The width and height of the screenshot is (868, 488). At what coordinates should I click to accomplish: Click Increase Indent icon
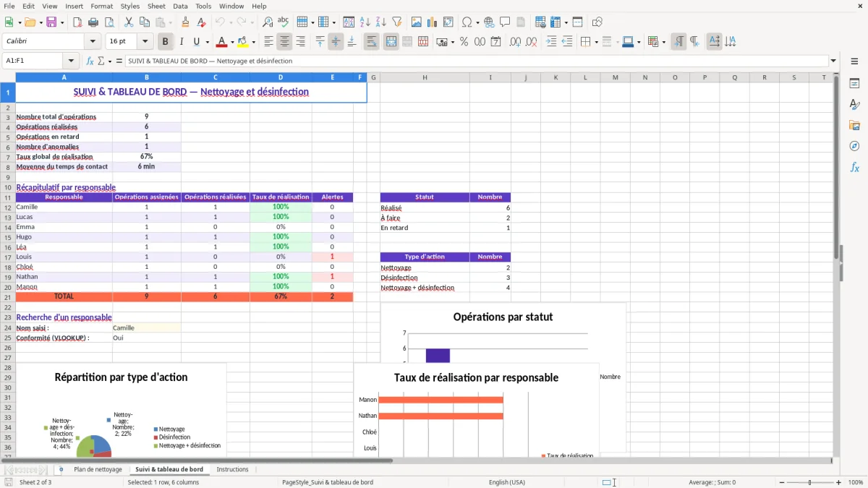(551, 42)
